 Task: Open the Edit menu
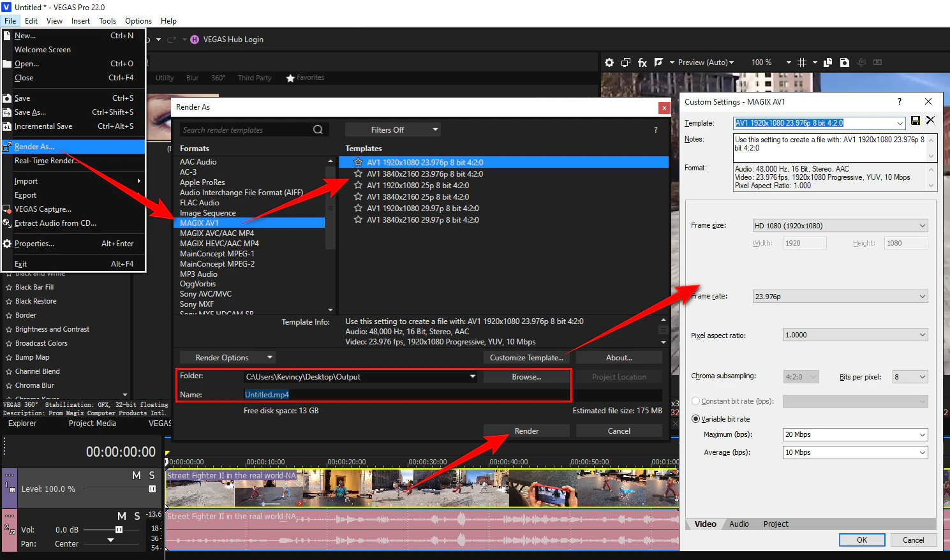point(31,21)
